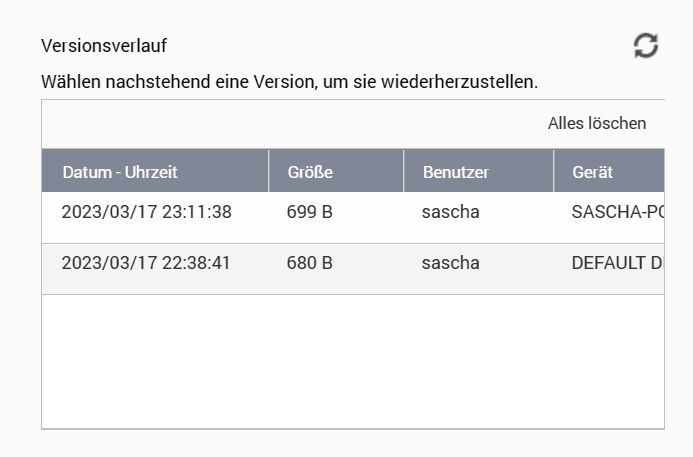693x457 pixels.
Task: Click user sascha in the 23:11:38 row
Action: (450, 212)
